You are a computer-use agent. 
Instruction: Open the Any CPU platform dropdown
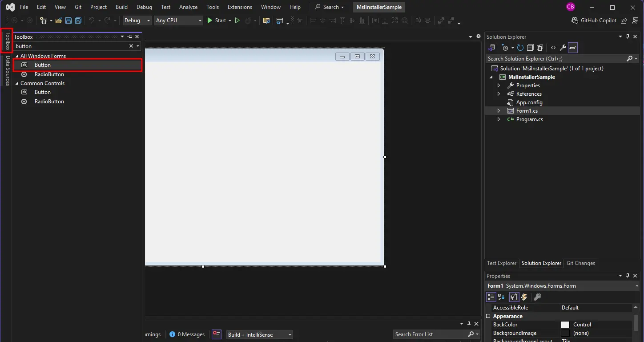point(178,20)
